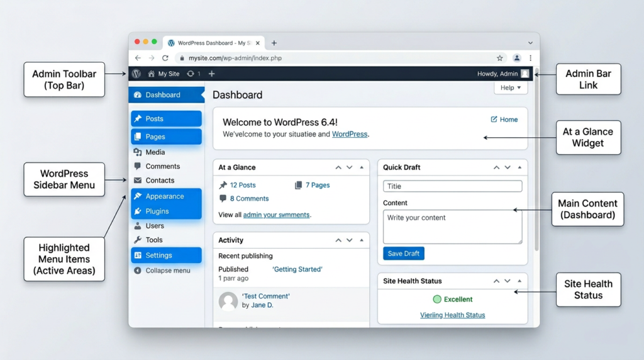The image size is (644, 360).
Task: Click the Pages icon in sidebar
Action: 138,137
